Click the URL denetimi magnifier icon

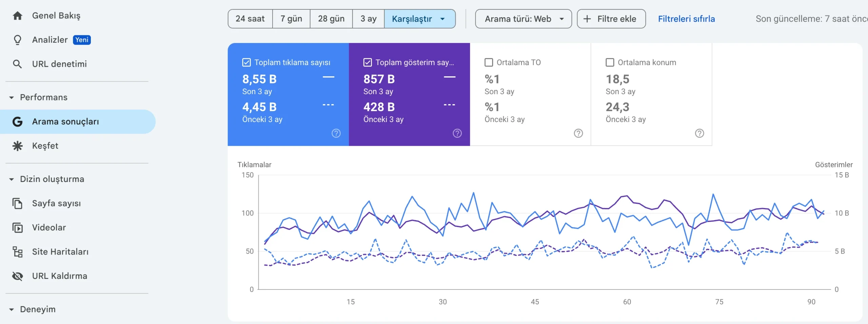17,64
